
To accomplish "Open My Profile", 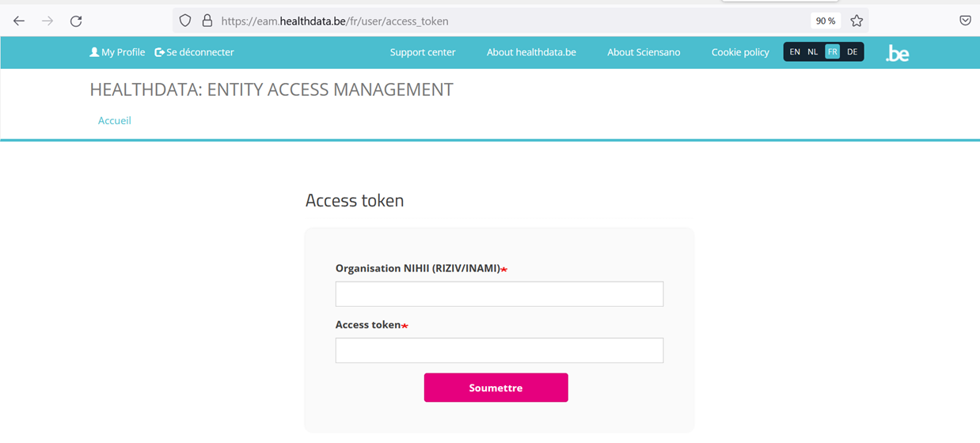I will point(118,52).
